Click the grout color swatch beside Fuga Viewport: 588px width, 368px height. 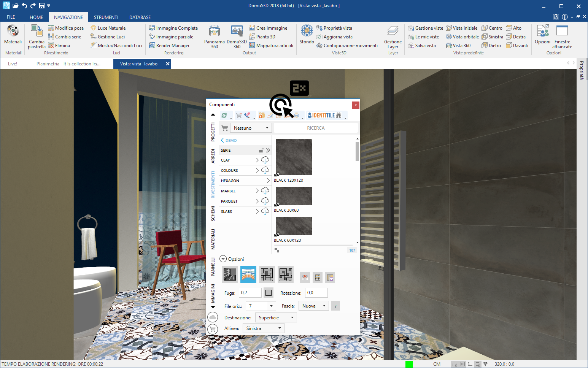269,293
